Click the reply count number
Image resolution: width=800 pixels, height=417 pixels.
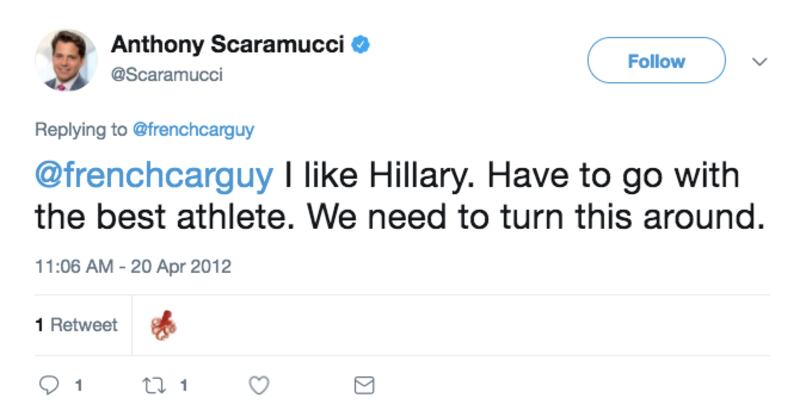(x=78, y=385)
